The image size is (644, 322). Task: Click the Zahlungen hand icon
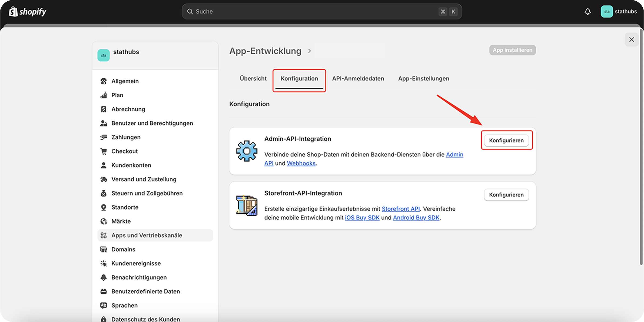click(104, 137)
